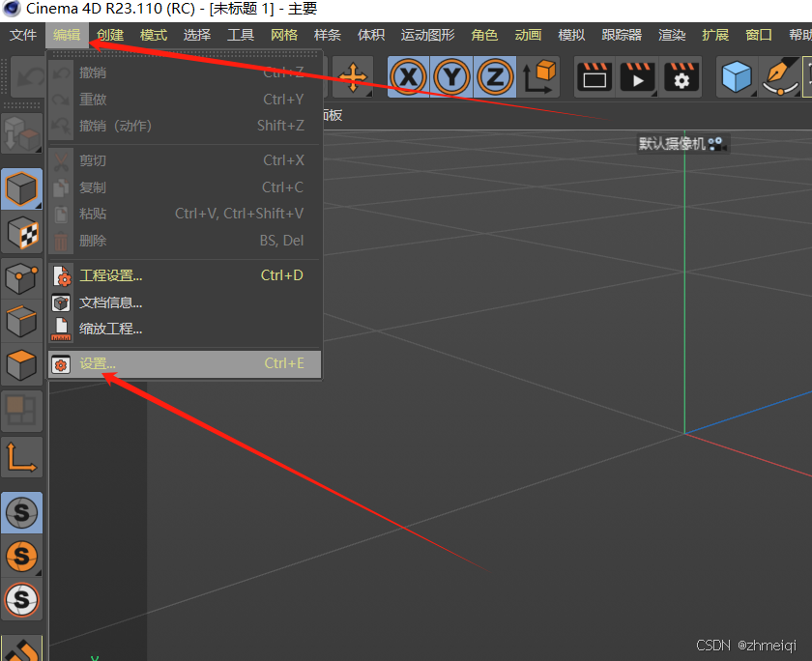Enable the axis mode L-shaped icon
The height and width of the screenshot is (661, 812).
click(x=21, y=457)
